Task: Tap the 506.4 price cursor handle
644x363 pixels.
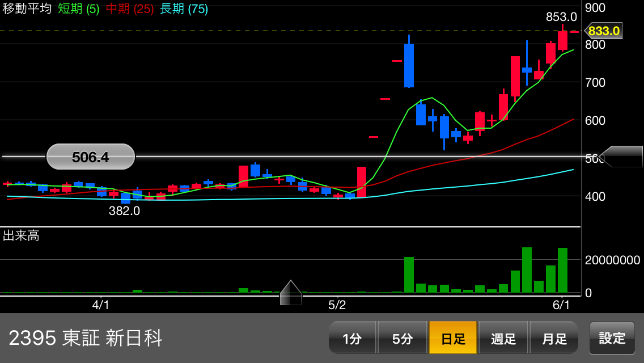Action: (x=91, y=157)
